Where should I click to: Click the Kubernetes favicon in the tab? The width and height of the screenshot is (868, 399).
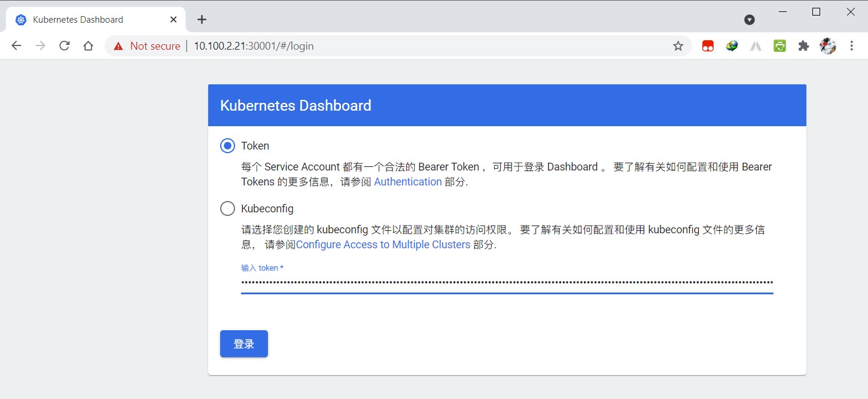pyautogui.click(x=21, y=20)
